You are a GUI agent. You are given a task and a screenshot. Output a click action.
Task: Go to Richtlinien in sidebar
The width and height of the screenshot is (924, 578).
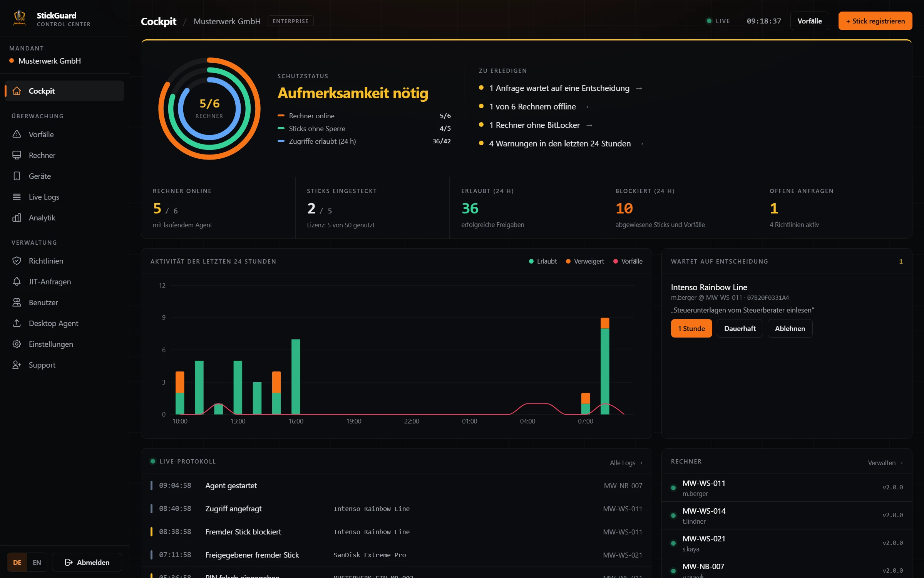click(64, 260)
